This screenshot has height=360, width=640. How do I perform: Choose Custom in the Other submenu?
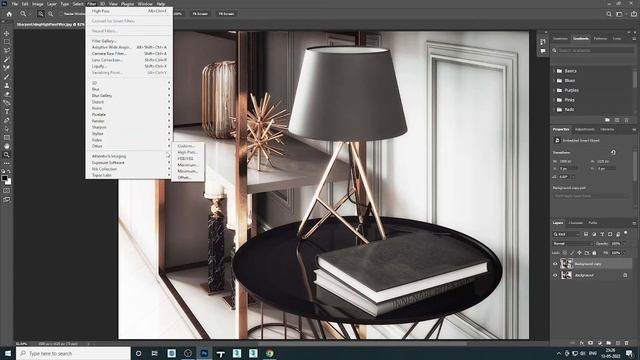[187, 146]
